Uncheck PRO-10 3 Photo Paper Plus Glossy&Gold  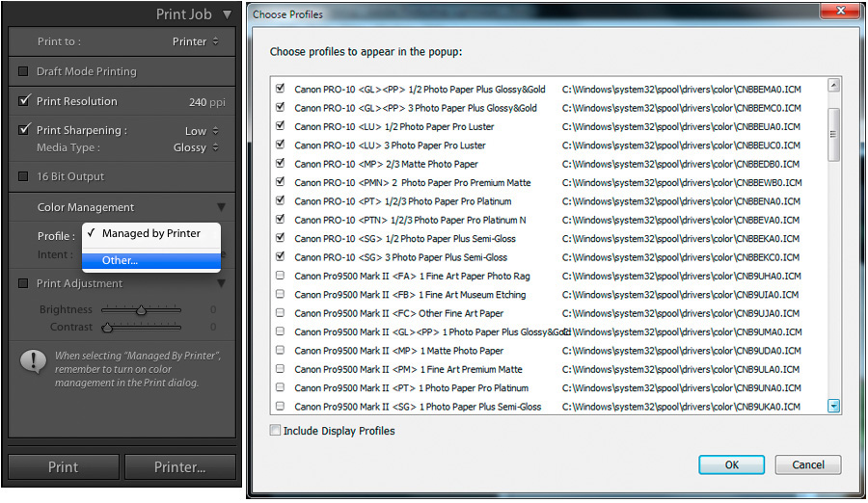point(280,107)
